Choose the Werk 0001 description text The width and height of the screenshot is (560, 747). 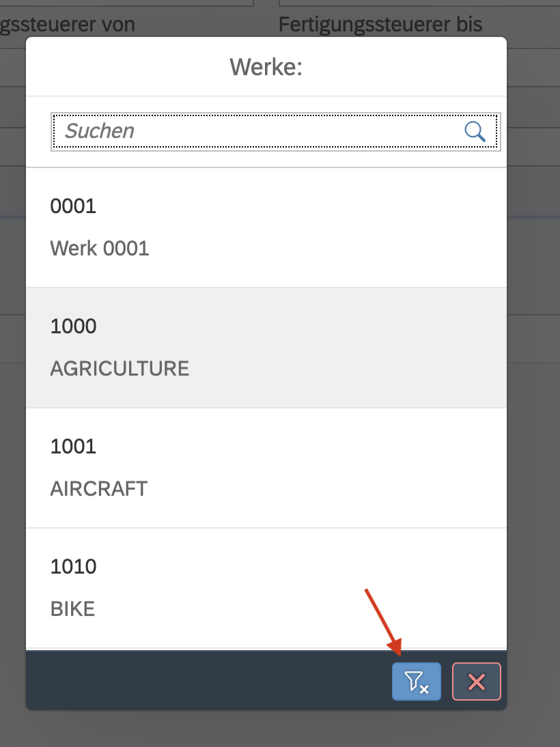(x=100, y=248)
